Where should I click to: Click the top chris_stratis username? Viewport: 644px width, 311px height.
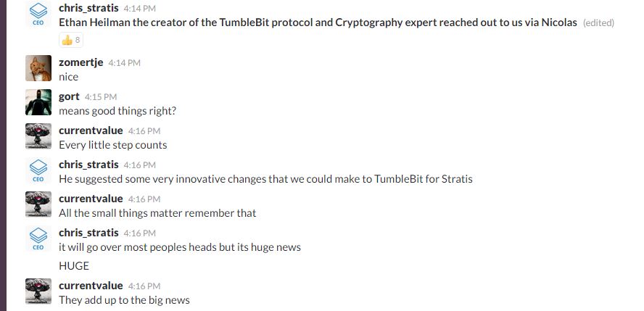(x=88, y=8)
